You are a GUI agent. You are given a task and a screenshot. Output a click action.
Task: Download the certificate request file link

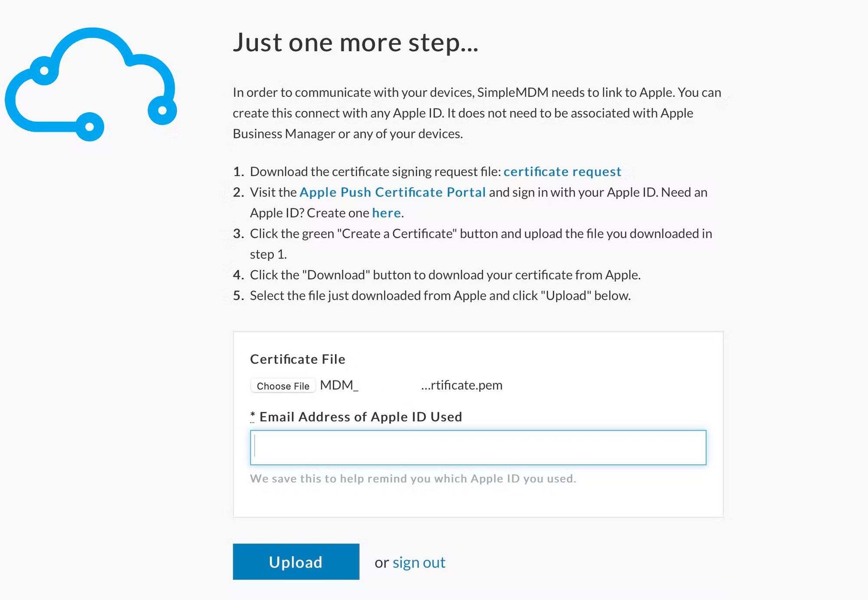click(x=562, y=172)
